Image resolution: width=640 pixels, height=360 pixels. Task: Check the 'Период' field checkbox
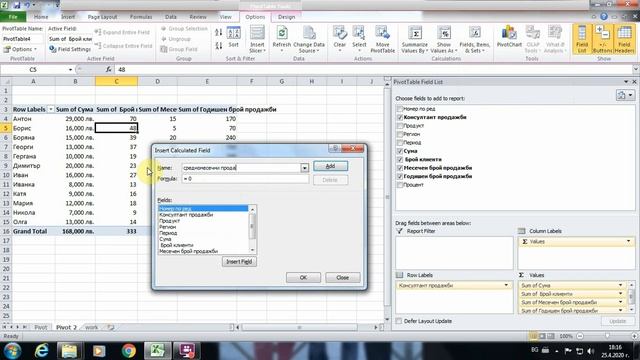point(400,142)
